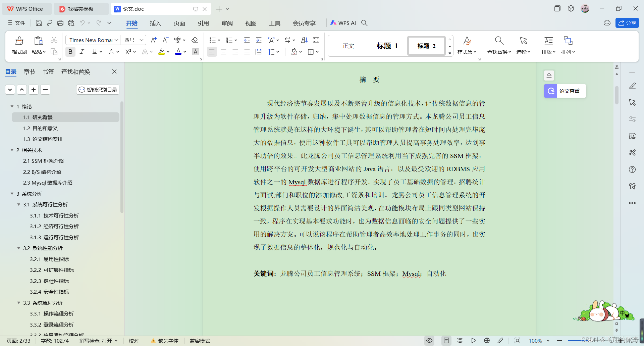644x346 pixels.
Task: Open the bullet list dropdown arrow
Action: click(219, 40)
